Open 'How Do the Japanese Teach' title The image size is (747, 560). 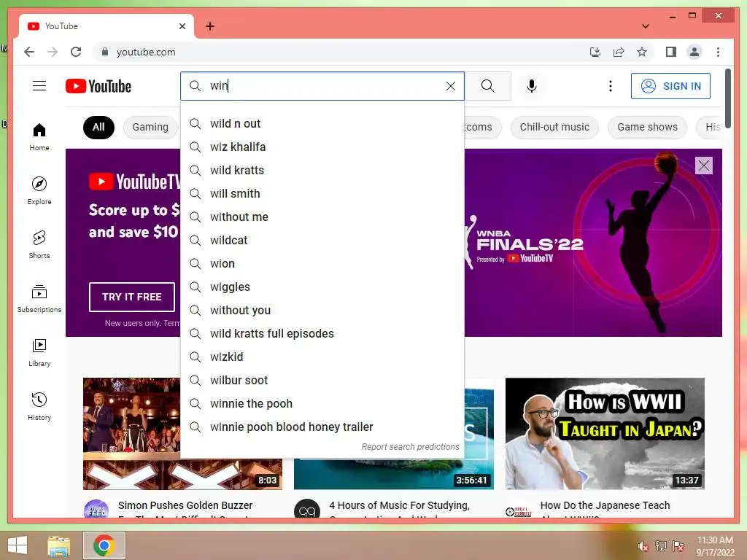coord(605,506)
